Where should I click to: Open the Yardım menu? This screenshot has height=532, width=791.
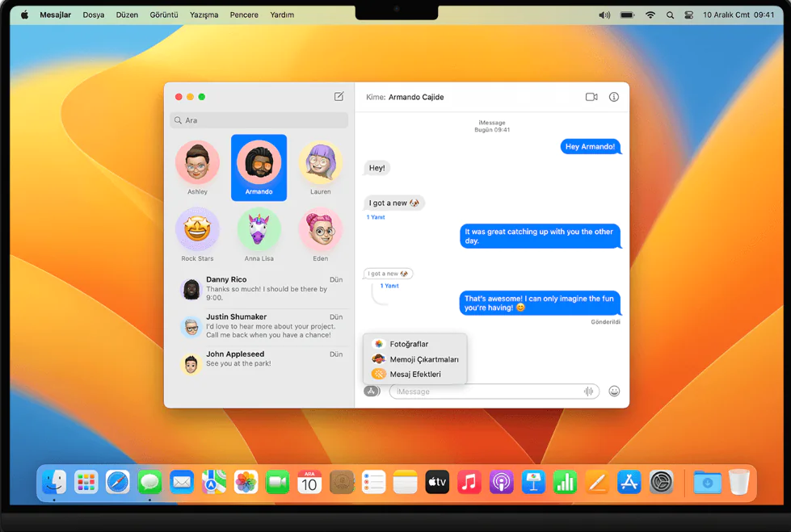[x=282, y=15]
